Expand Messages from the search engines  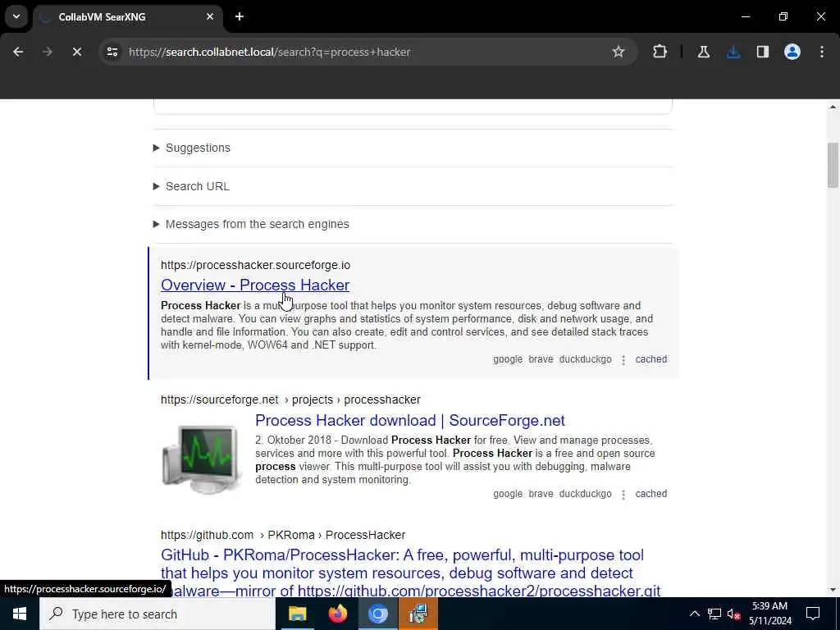point(251,224)
